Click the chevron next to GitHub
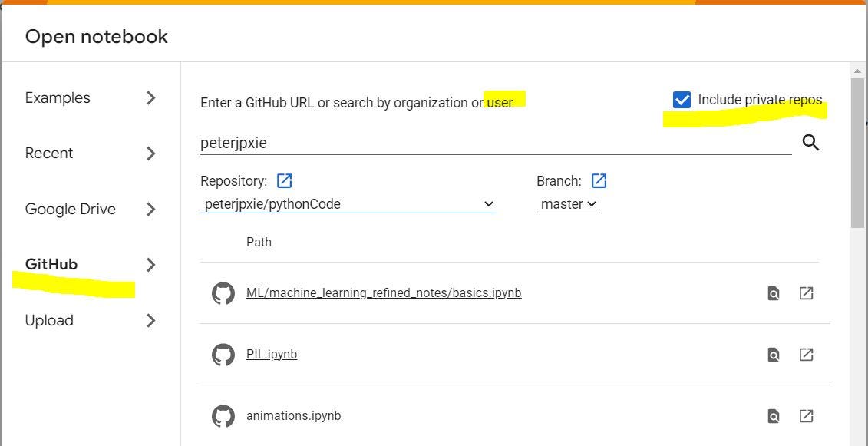868x446 pixels. pyautogui.click(x=150, y=265)
